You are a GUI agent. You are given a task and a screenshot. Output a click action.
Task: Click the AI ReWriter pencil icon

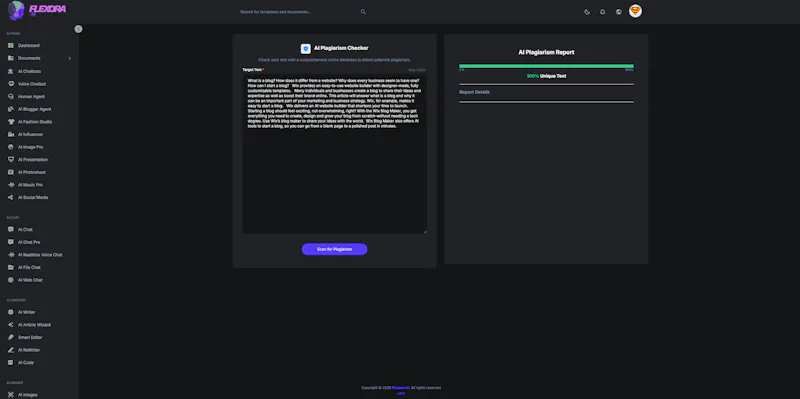point(11,350)
